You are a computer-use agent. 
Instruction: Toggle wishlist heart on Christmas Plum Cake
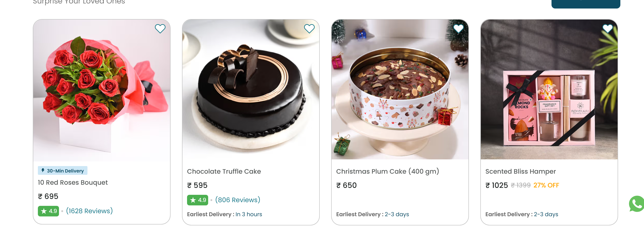pos(458,29)
